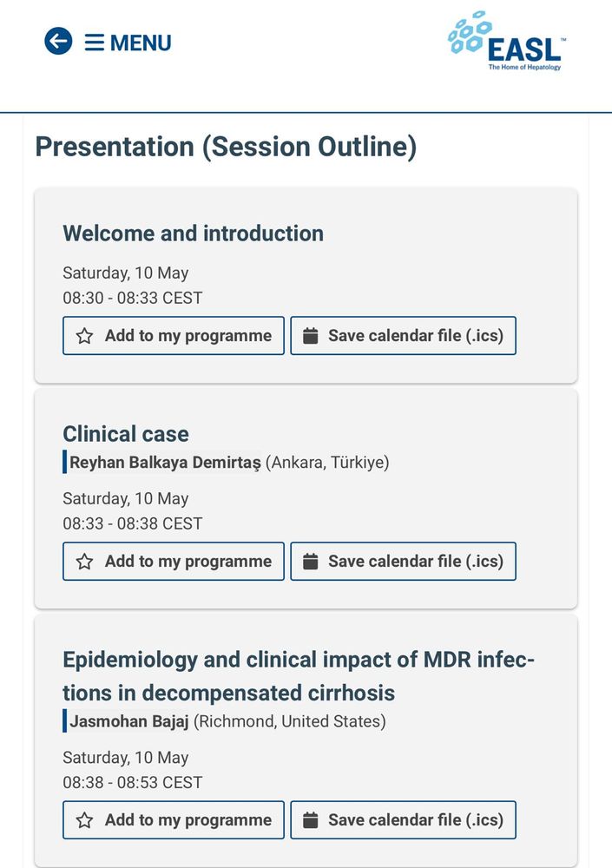Click the EASL logo
Viewport: 612px width, 868px height.
[507, 41]
